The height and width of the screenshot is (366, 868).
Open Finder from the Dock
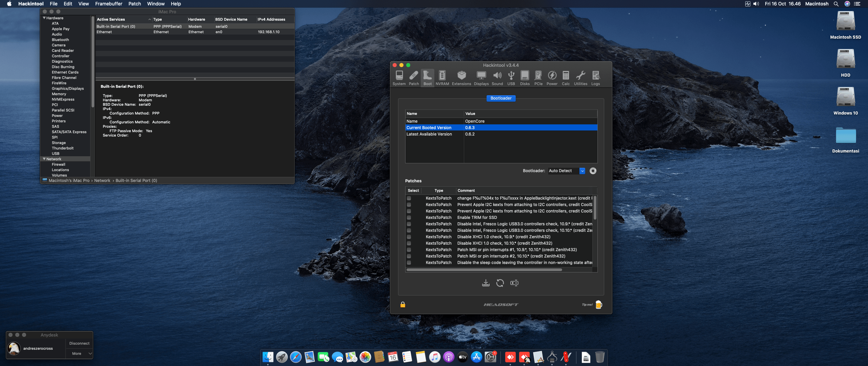click(268, 357)
